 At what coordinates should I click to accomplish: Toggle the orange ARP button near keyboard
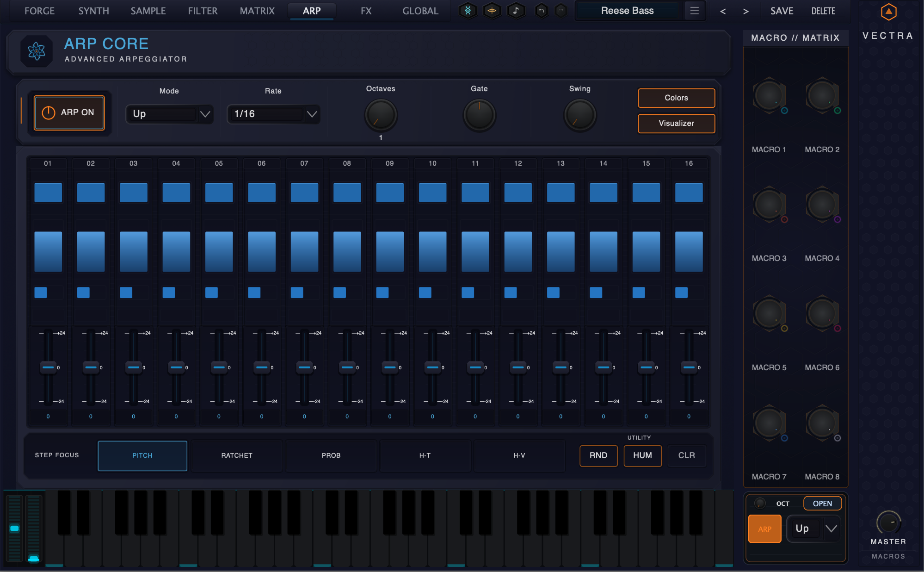[x=764, y=528]
